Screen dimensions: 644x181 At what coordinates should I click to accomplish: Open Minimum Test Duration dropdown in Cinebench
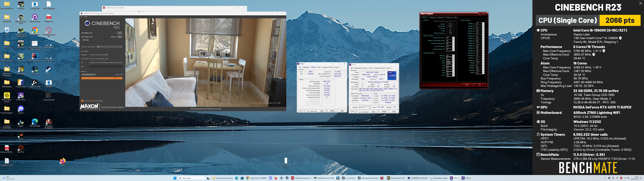point(110,47)
